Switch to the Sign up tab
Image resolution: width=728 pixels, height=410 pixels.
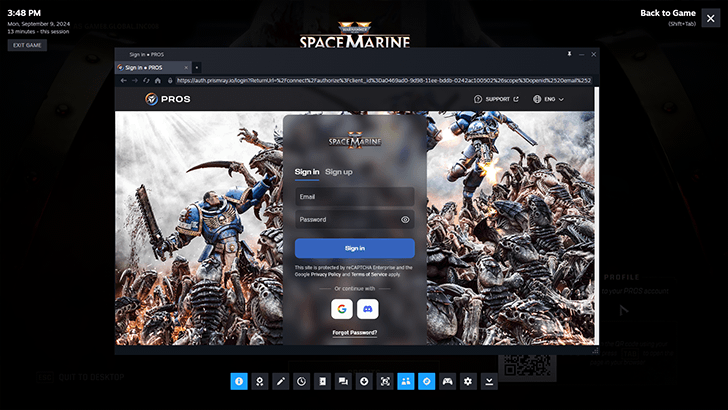coord(338,172)
